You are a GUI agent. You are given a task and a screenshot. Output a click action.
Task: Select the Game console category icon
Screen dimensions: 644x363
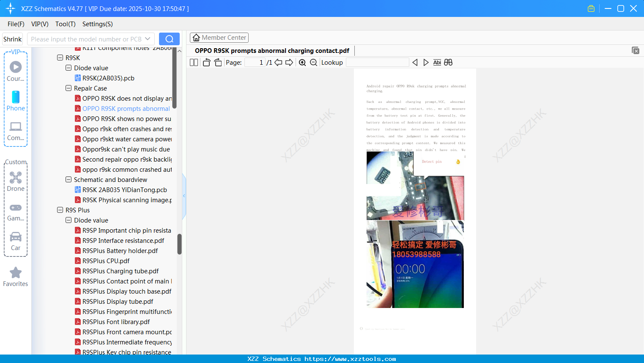16,212
